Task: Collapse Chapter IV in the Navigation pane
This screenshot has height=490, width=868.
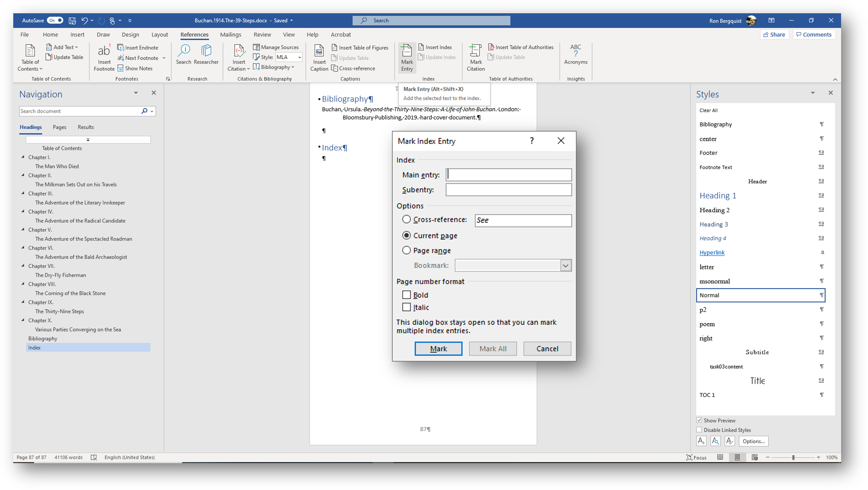Action: click(24, 211)
